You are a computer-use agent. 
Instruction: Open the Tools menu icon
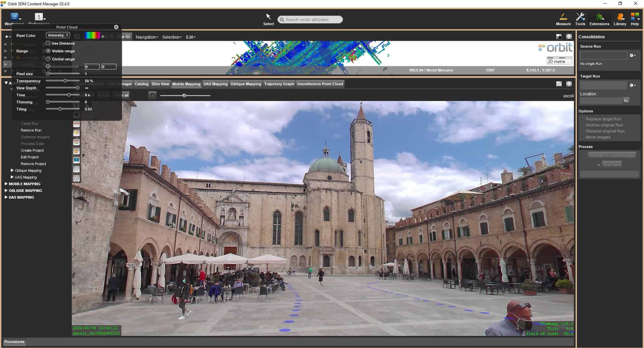click(580, 17)
